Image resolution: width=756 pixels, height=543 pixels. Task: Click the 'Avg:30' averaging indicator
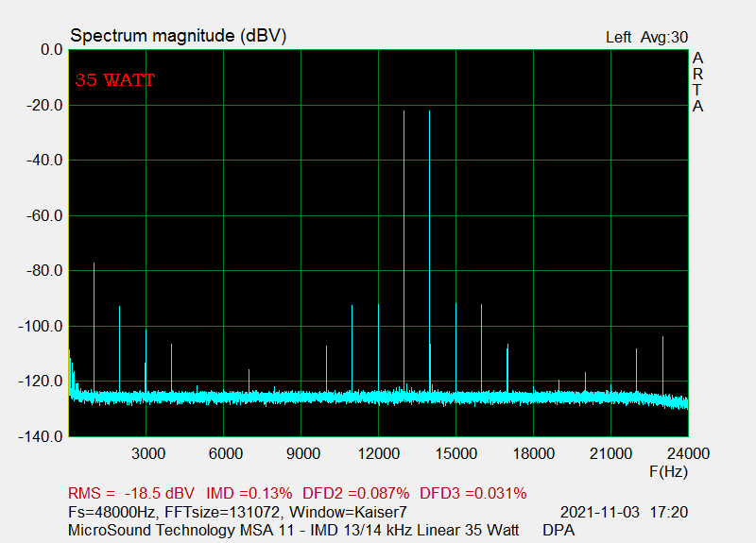pyautogui.click(x=664, y=38)
